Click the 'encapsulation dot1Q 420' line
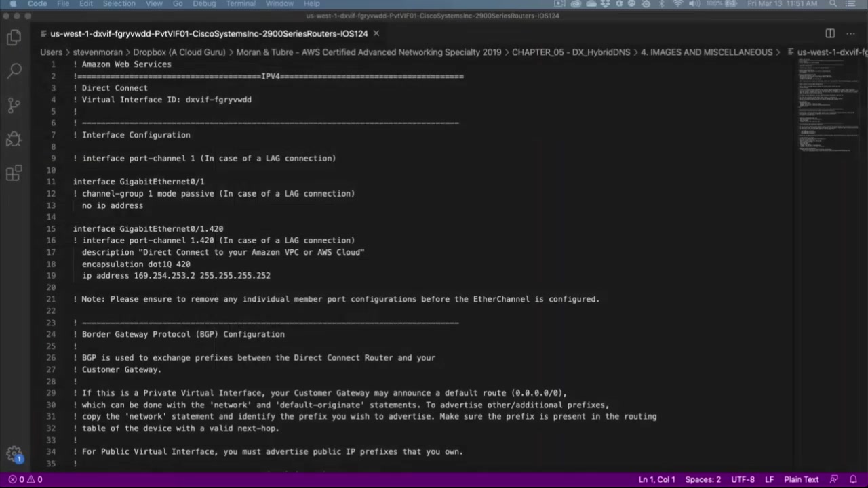Screen dimensions: 868x488 136,264
